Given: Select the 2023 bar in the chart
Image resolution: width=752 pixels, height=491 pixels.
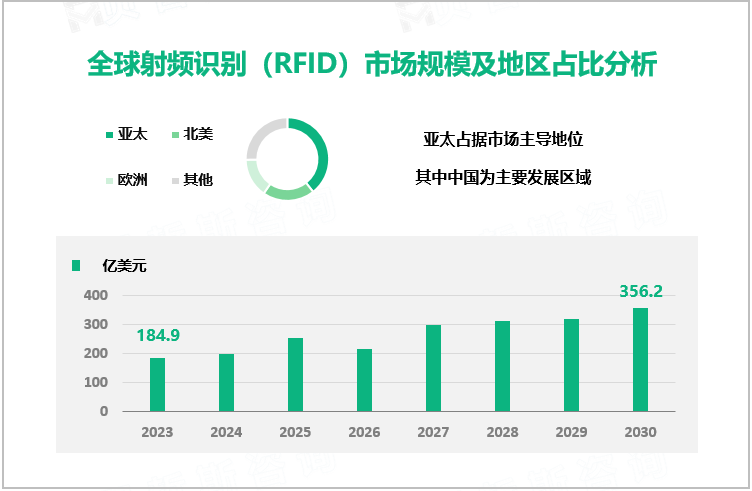Looking at the screenshot, I should coord(157,385).
